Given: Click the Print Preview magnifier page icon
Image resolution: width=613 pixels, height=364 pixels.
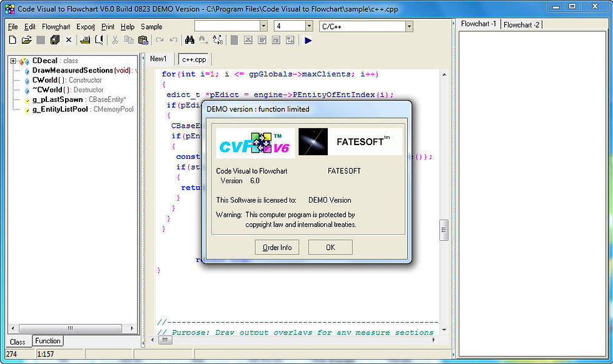Looking at the screenshot, I should point(99,40).
